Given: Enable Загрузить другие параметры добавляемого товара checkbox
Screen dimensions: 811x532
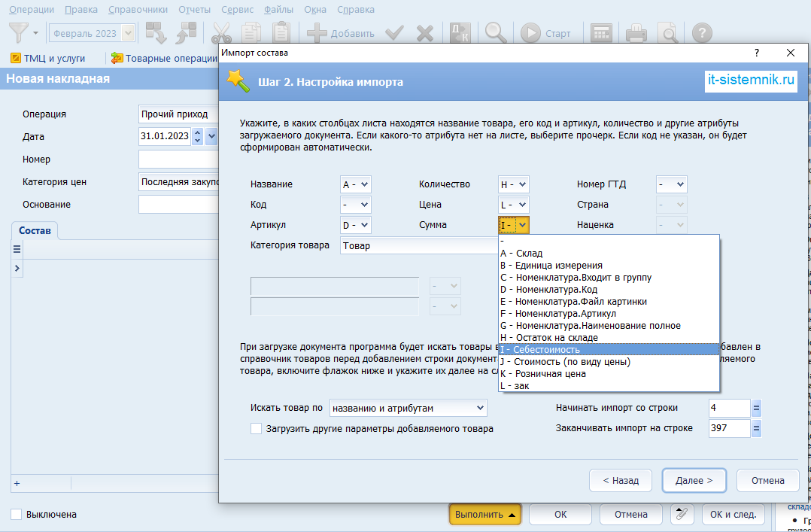Looking at the screenshot, I should click(x=256, y=428).
